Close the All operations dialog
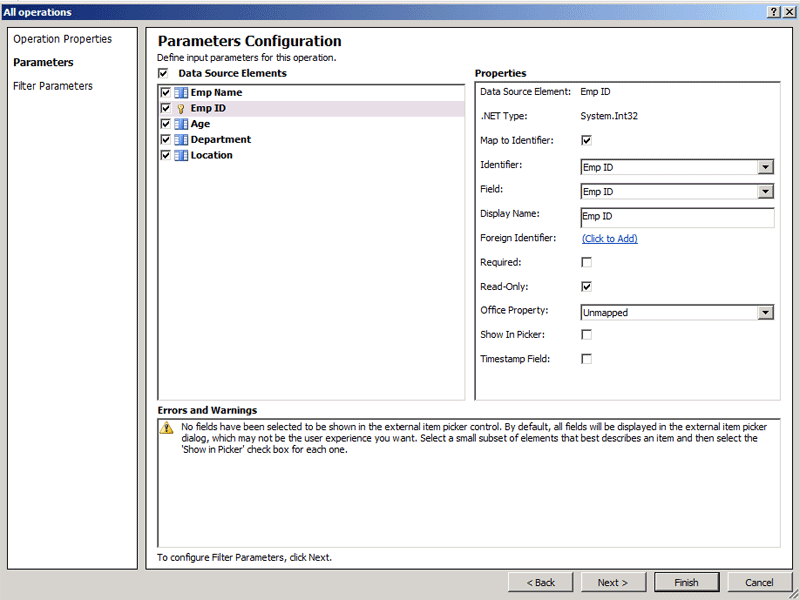This screenshot has height=600, width=800. pyautogui.click(x=789, y=12)
